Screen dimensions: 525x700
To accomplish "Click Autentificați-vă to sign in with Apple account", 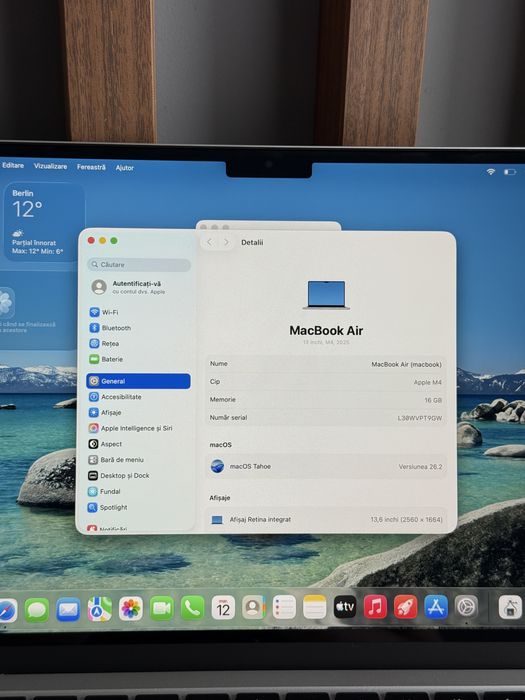I will click(x=139, y=287).
